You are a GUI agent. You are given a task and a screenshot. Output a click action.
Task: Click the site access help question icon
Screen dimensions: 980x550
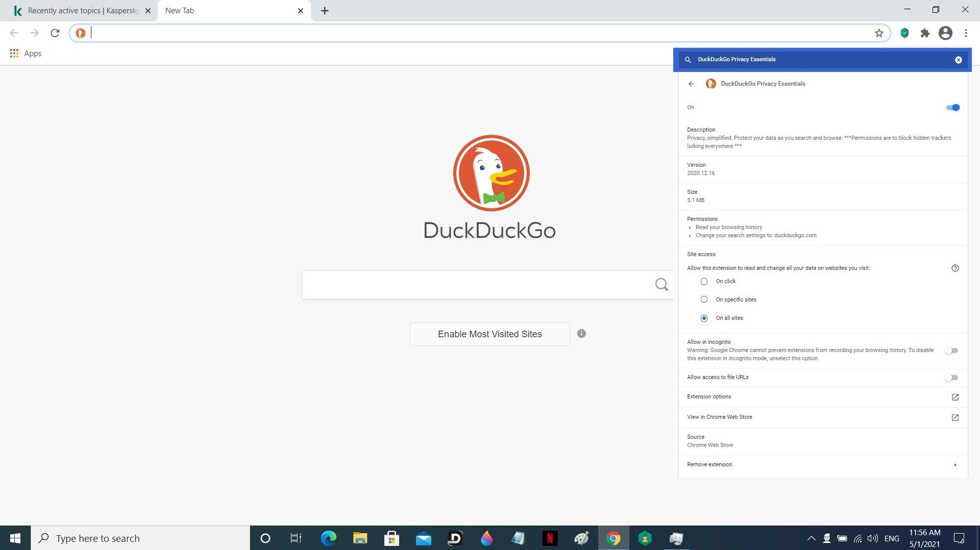click(x=955, y=268)
